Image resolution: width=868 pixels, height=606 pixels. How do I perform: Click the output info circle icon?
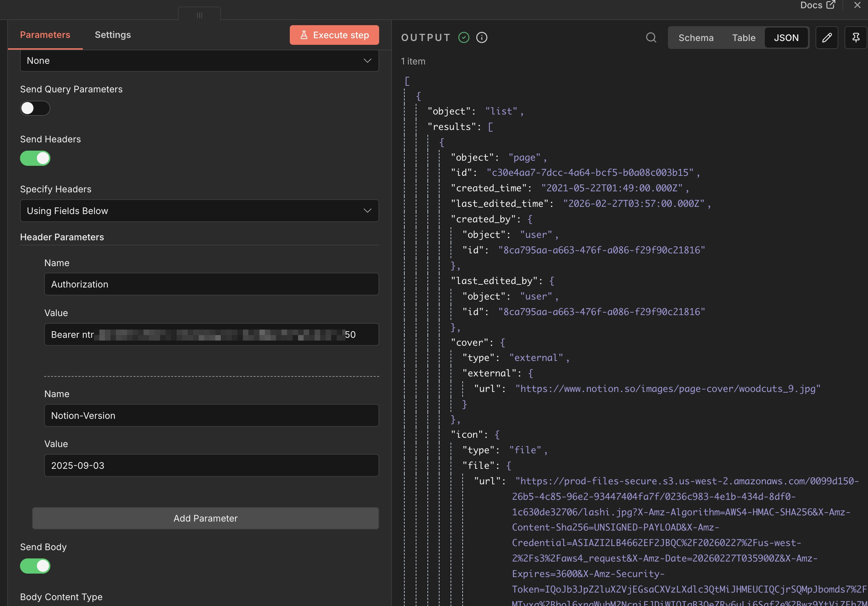tap(482, 38)
